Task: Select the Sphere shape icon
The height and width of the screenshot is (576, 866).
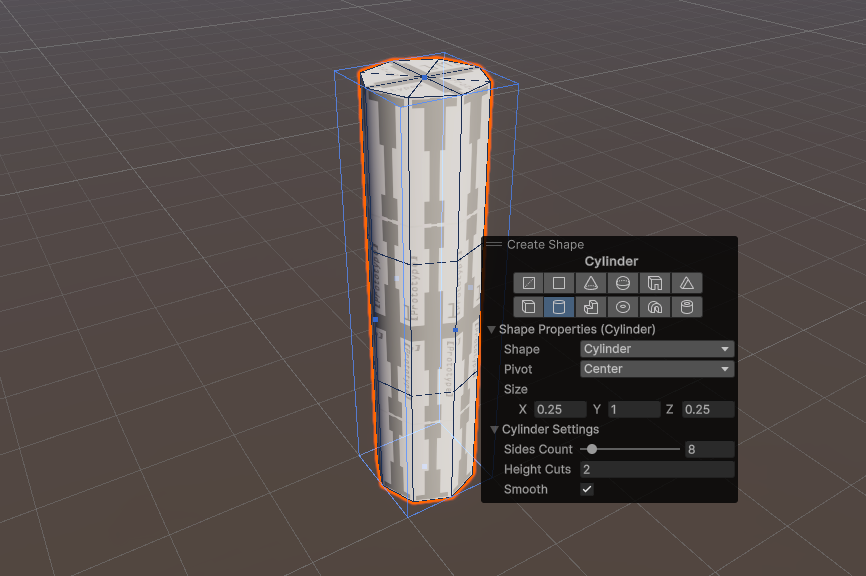Action: pos(623,283)
